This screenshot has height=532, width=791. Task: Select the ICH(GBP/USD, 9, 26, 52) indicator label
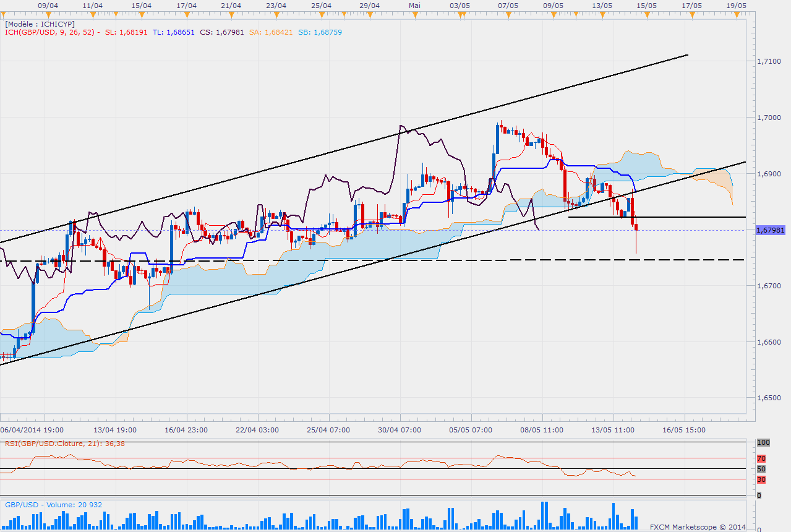pyautogui.click(x=49, y=32)
